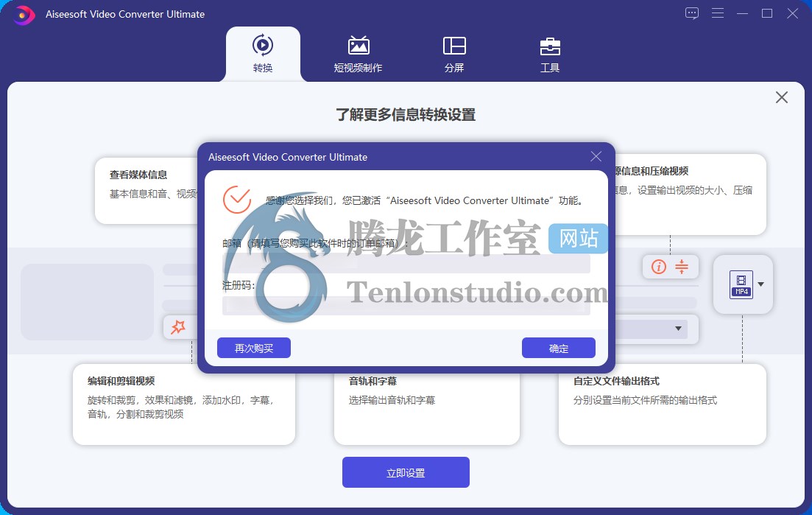This screenshot has width=812, height=515.
Task: Open the 工具 toolbox tab
Action: 549,54
